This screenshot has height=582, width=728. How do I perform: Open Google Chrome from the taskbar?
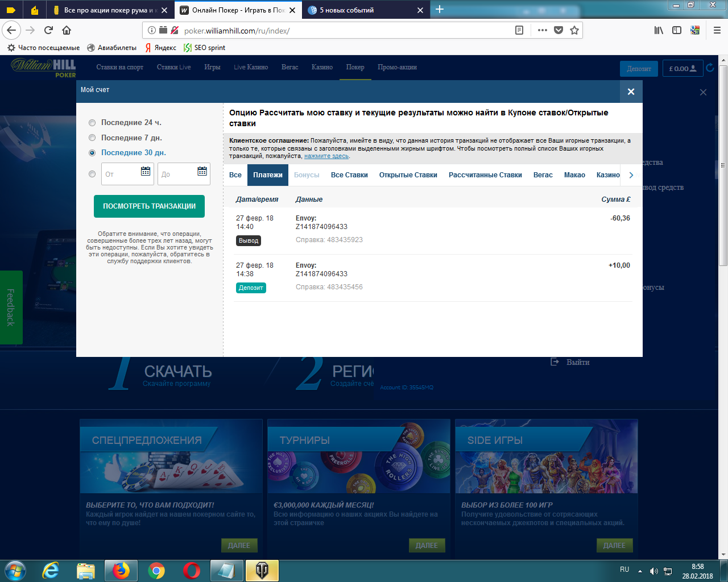tap(156, 571)
